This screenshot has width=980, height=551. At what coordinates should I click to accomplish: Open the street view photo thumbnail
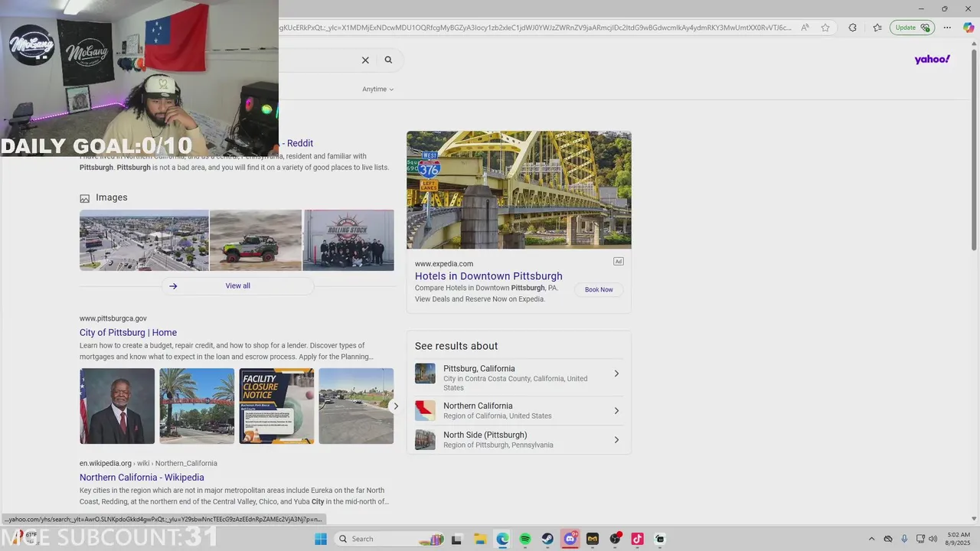[356, 406]
